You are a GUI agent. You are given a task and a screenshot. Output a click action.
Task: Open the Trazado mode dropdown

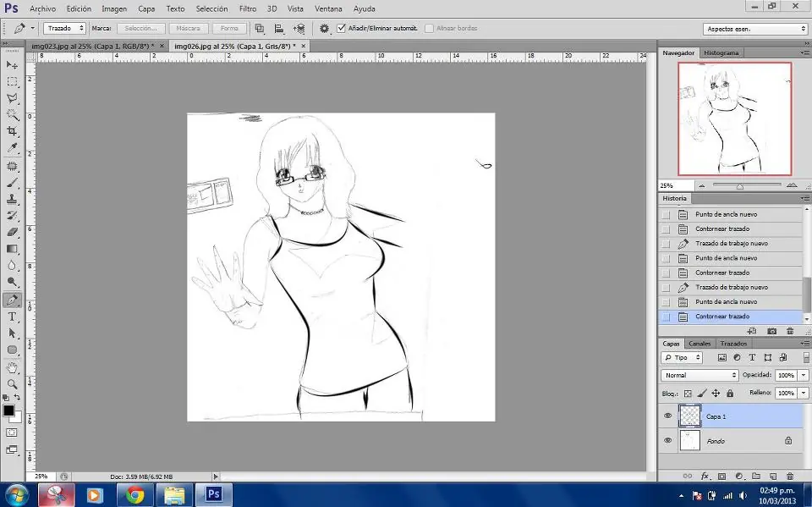pos(64,29)
